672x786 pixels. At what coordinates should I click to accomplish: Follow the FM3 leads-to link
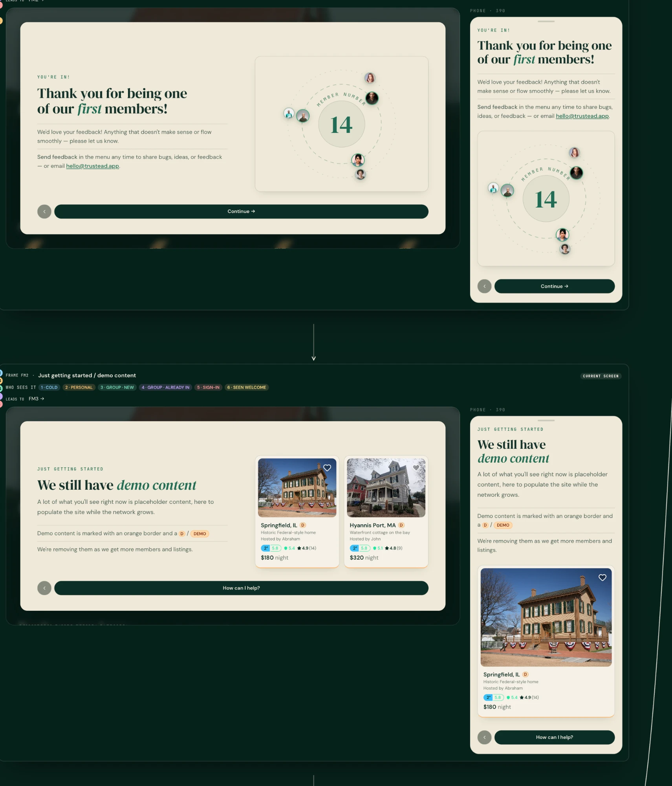click(x=36, y=399)
